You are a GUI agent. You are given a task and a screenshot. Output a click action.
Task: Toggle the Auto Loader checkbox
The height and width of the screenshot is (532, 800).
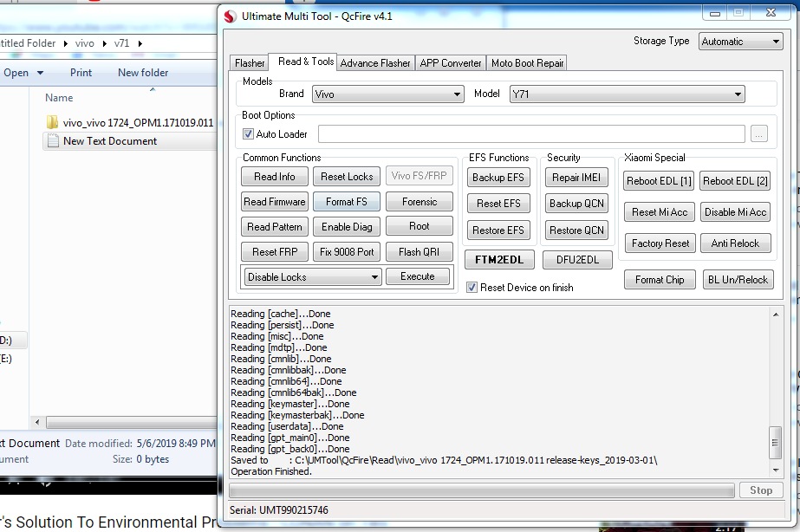click(248, 134)
